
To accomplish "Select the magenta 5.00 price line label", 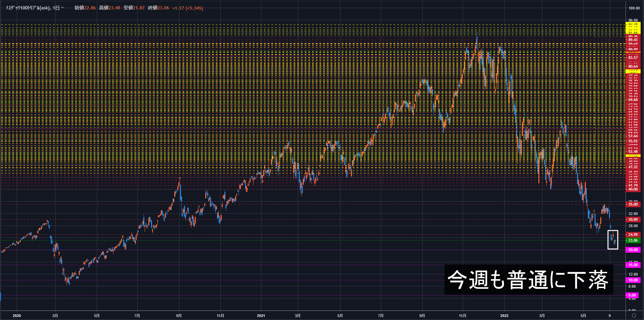I will pyautogui.click(x=632, y=295).
